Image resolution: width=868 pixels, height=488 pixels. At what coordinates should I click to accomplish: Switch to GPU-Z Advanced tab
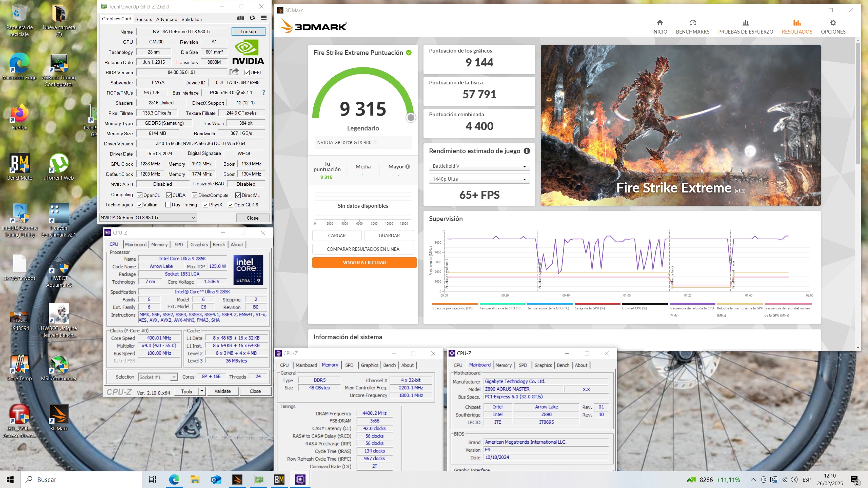pyautogui.click(x=166, y=19)
